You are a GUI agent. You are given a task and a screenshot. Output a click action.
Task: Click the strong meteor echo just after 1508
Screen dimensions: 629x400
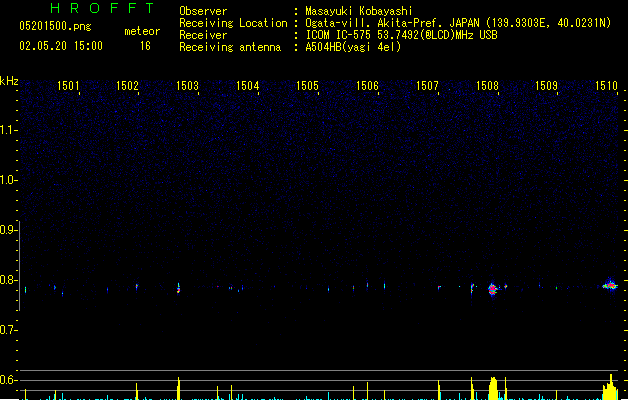(493, 289)
